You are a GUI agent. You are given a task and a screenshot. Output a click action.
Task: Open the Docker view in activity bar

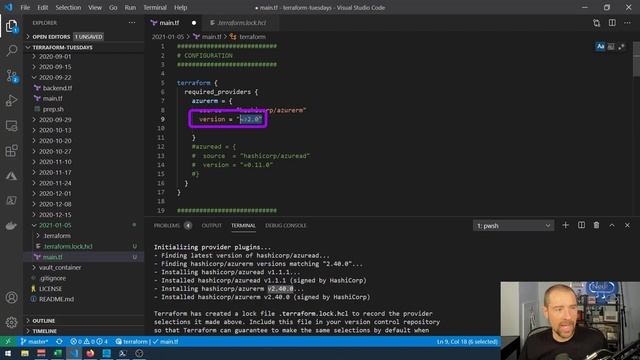11,226
